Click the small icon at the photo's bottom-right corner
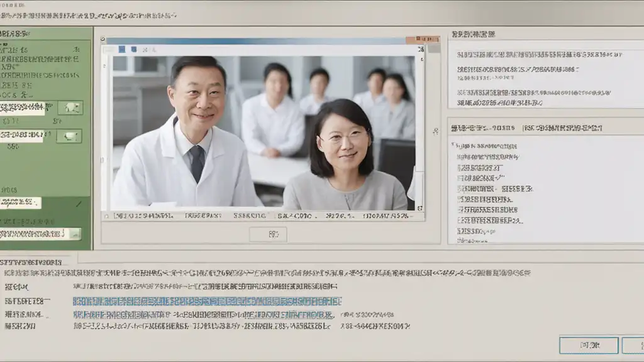Screen dimensions: 644x362 tap(419, 208)
